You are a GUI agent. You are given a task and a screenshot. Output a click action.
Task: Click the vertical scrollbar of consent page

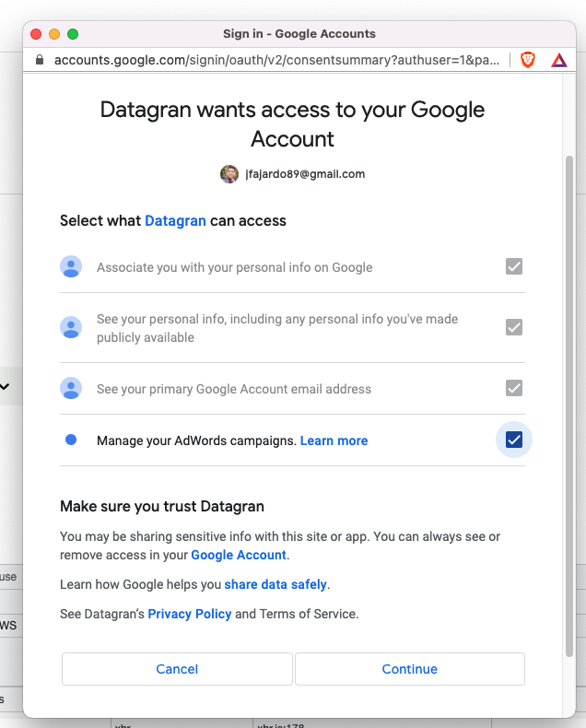click(569, 406)
